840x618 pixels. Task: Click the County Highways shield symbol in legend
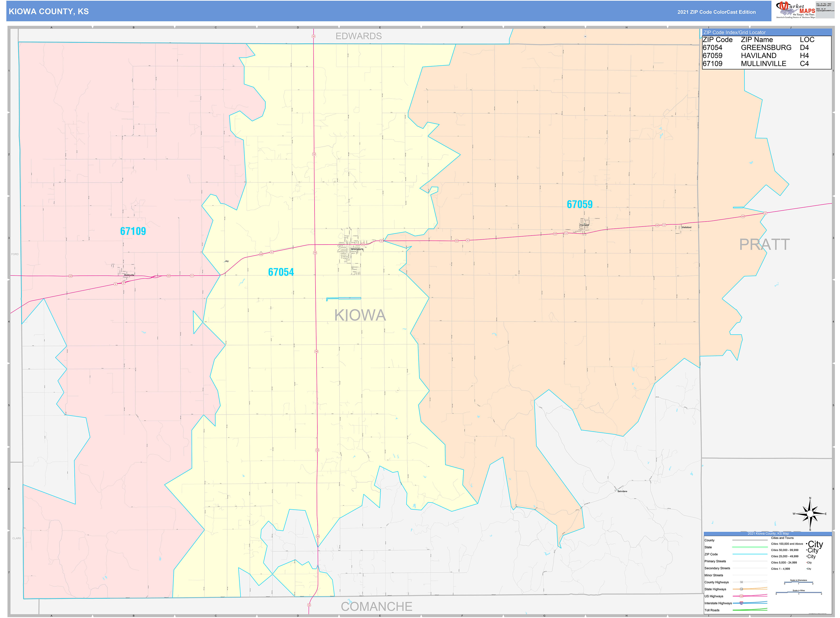point(742,582)
